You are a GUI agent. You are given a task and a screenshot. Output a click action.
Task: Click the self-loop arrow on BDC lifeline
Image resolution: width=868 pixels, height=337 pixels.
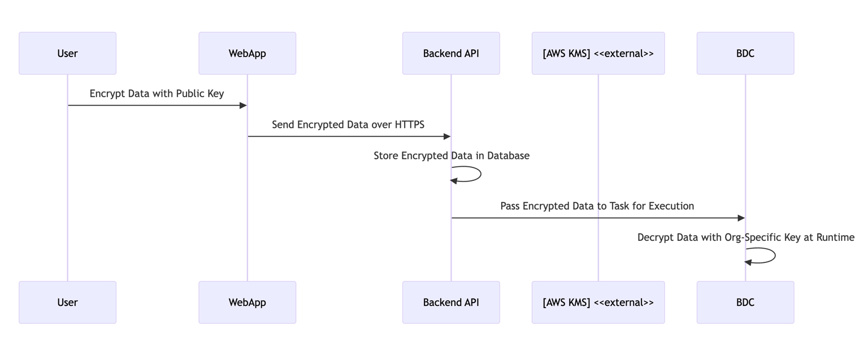tap(774, 256)
